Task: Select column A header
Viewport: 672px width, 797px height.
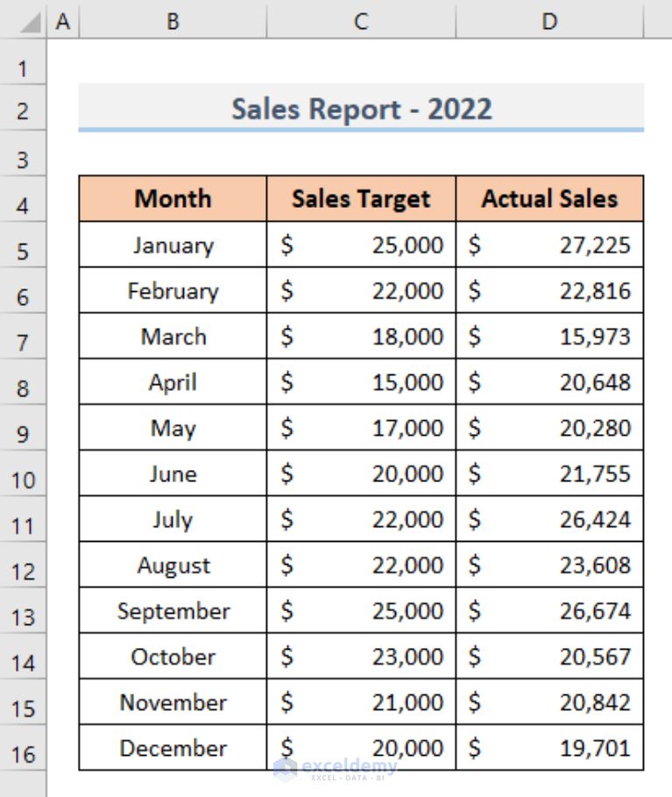Action: [x=63, y=21]
